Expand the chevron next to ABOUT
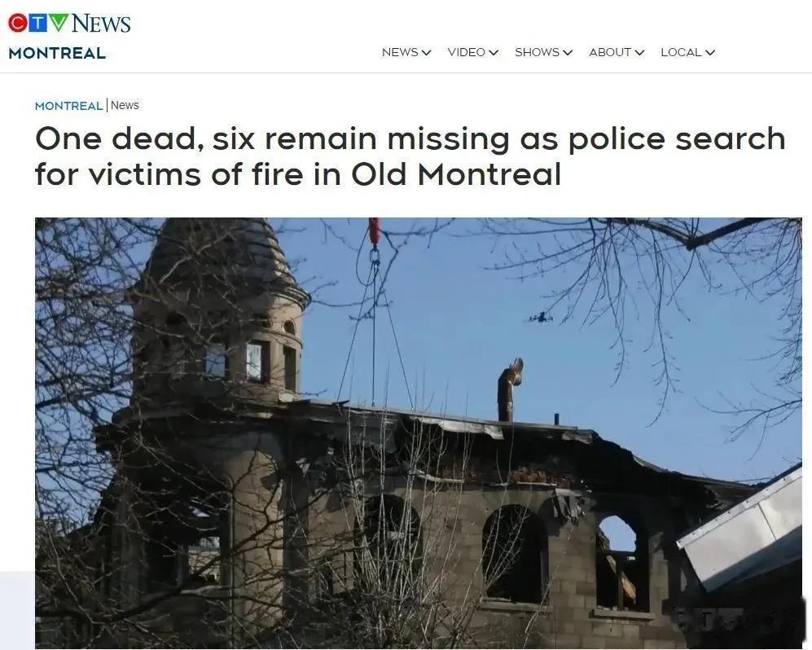 coord(639,53)
